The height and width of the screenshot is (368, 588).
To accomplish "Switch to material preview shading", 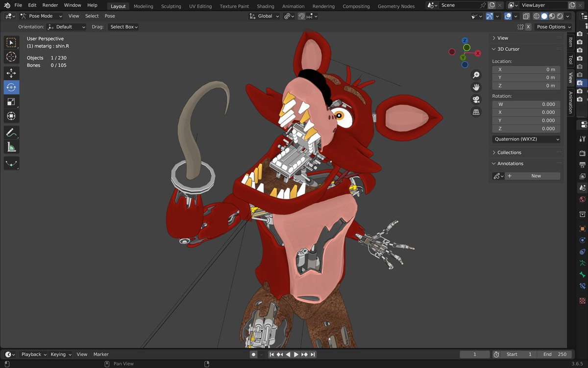I will pyautogui.click(x=552, y=16).
